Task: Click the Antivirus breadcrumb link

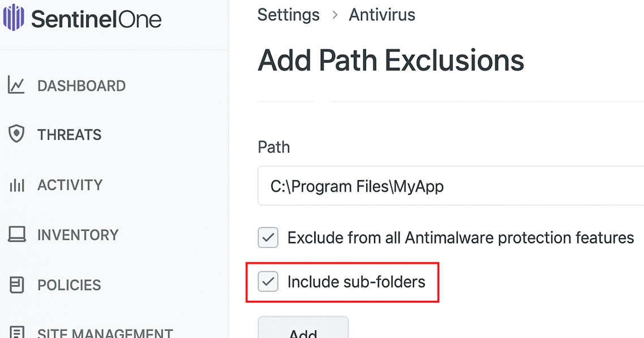Action: coord(381,15)
